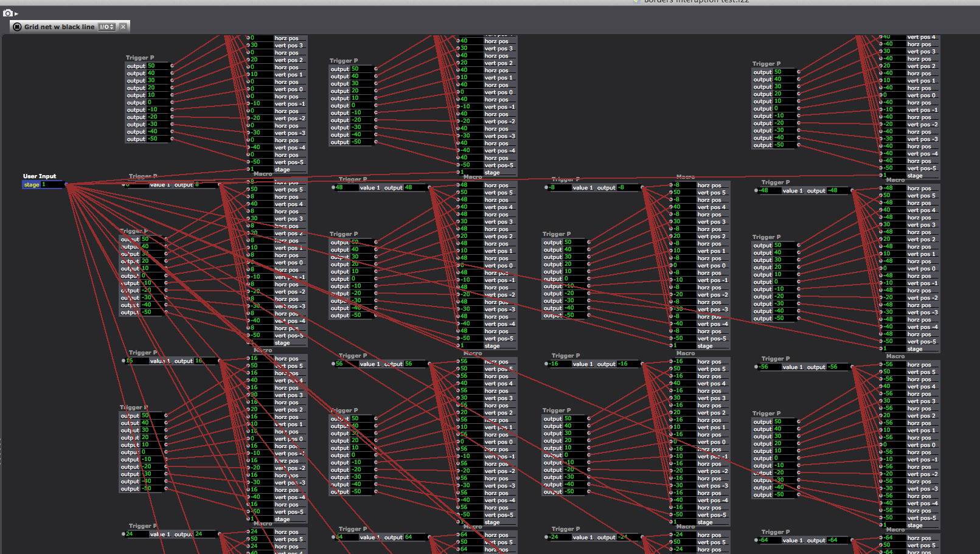Click the output port next to 'output -64'
This screenshot has height=554, width=980.
point(852,540)
